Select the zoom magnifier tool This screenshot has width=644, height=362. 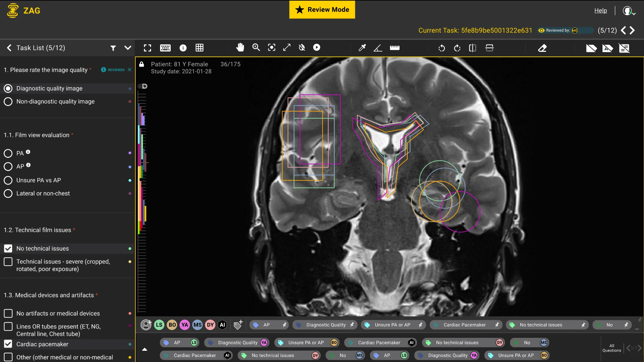click(x=256, y=47)
